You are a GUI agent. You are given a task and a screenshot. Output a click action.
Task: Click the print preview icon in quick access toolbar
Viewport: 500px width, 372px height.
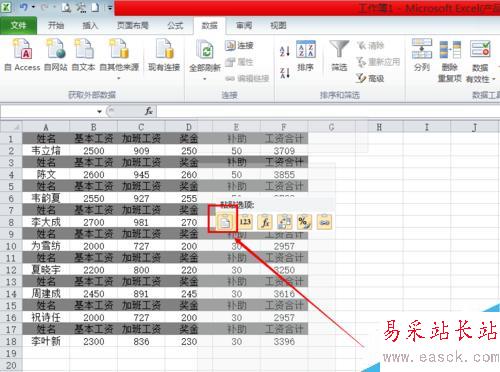[x=66, y=7]
